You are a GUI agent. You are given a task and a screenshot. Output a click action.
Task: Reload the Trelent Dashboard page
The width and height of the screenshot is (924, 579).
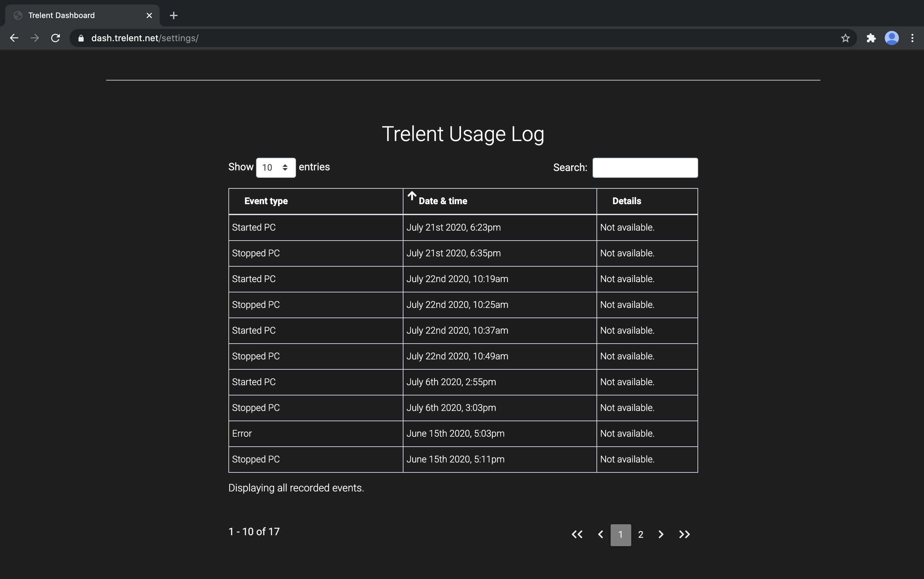pos(55,38)
